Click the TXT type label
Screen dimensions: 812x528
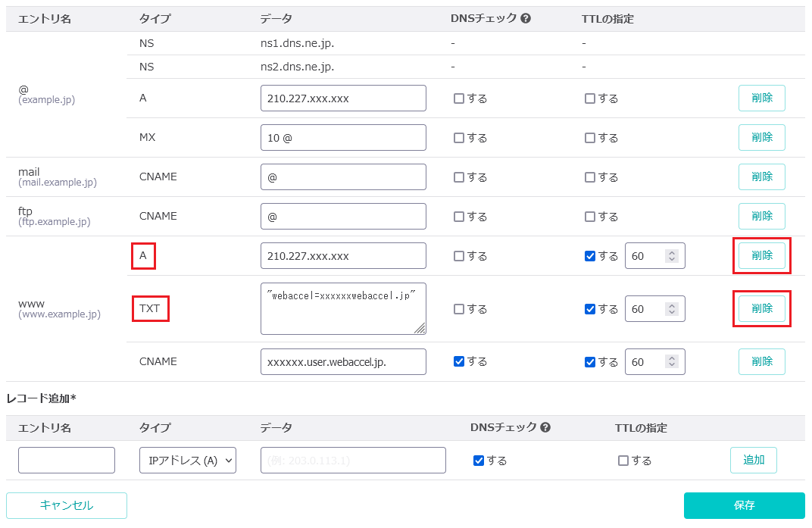point(150,308)
